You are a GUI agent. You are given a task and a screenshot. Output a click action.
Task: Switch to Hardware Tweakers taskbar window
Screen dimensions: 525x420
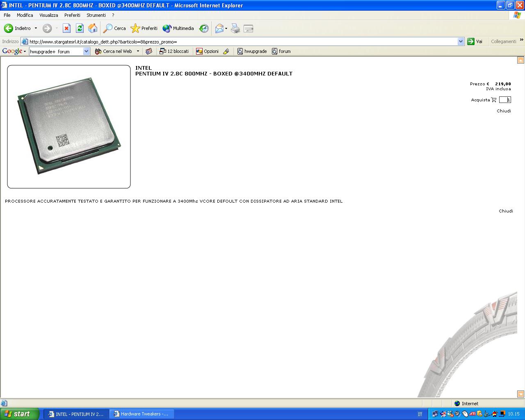point(142,414)
